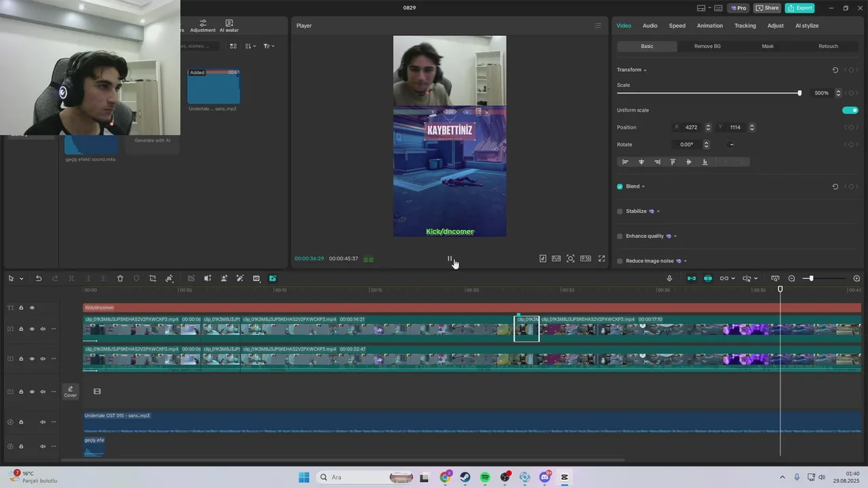This screenshot has height=488, width=868.
Task: Switch to the Audio tab
Action: click(650, 26)
